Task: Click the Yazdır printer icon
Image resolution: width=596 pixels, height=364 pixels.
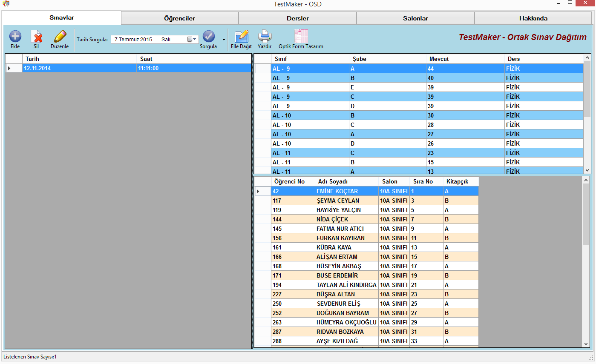Action: (x=265, y=37)
